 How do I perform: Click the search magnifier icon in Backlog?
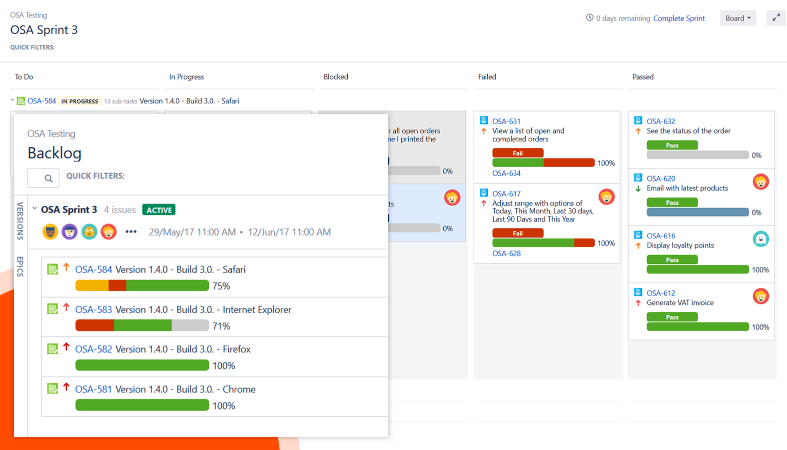44,178
